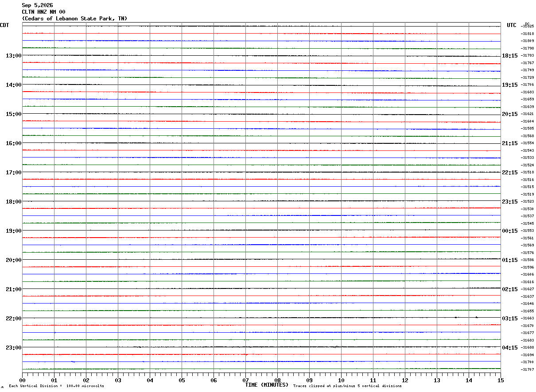Click the 15 minute axis tick label
This screenshot has width=536, height=392.
pyautogui.click(x=501, y=380)
